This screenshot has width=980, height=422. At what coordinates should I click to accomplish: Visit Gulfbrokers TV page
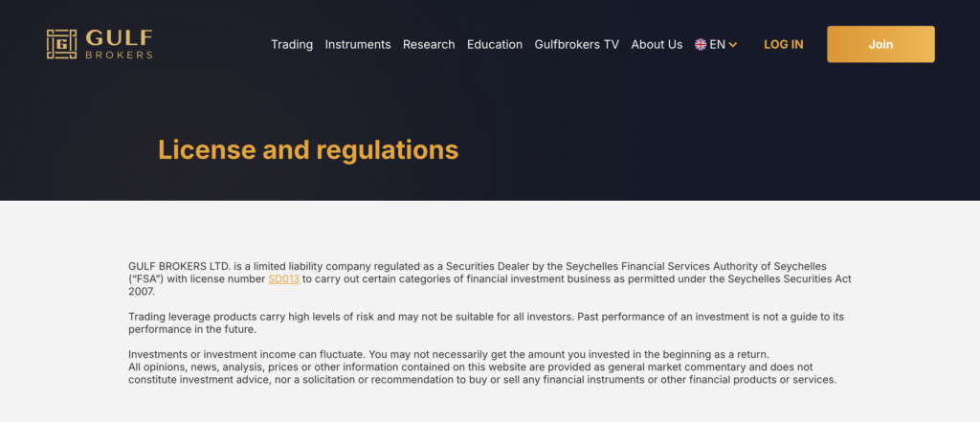click(x=577, y=44)
